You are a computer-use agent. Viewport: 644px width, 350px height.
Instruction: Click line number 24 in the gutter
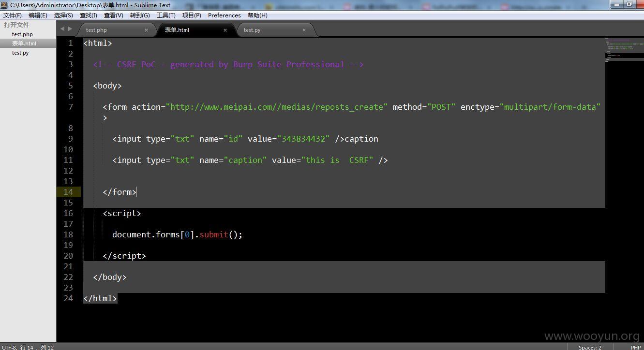[x=68, y=298]
